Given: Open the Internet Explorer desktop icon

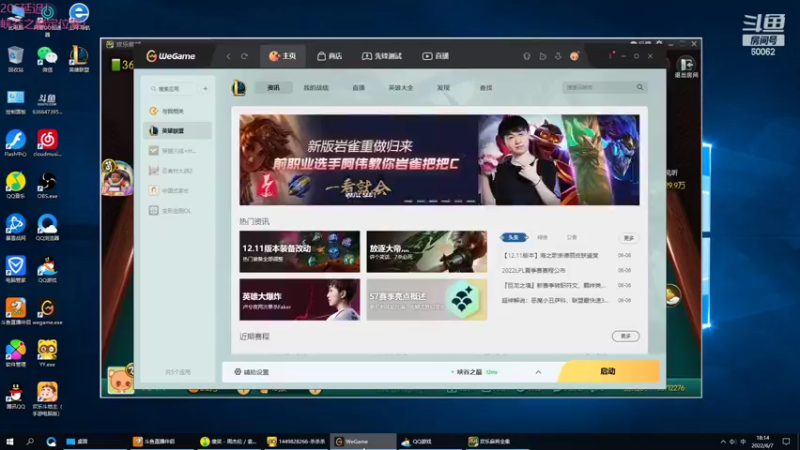Looking at the screenshot, I should click(x=79, y=16).
